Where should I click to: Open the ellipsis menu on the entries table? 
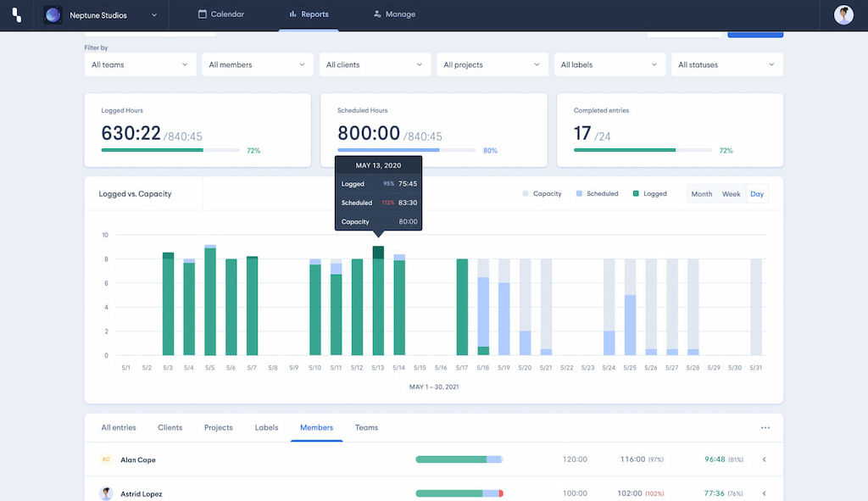click(765, 427)
